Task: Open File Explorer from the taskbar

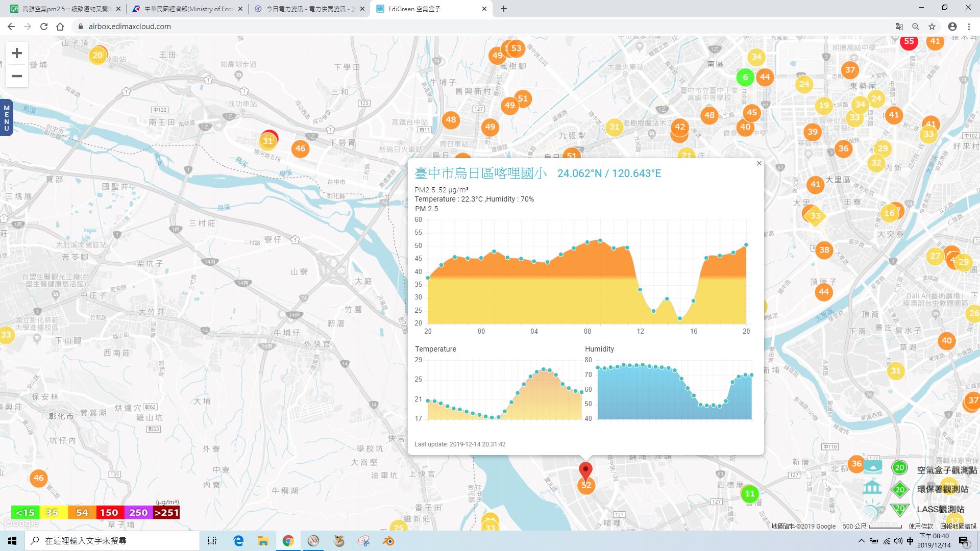Action: click(263, 541)
